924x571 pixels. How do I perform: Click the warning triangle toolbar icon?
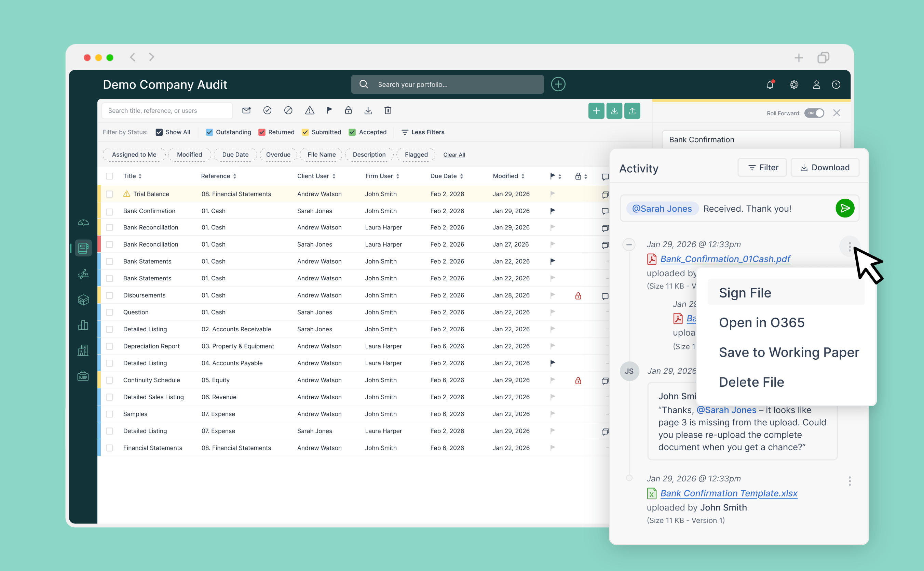coord(310,111)
